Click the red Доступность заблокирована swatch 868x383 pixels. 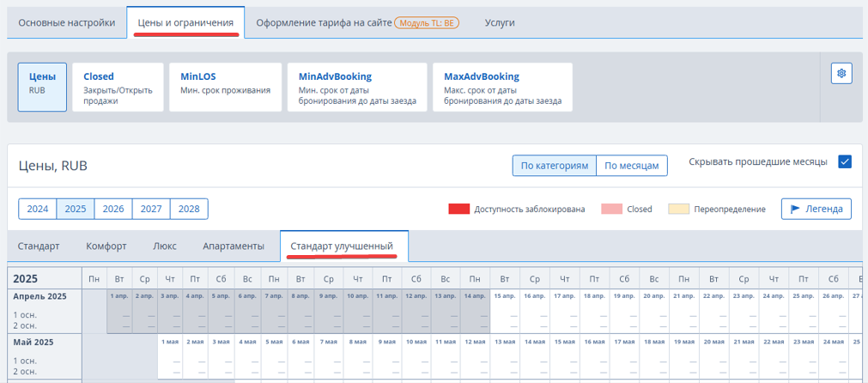[459, 210]
